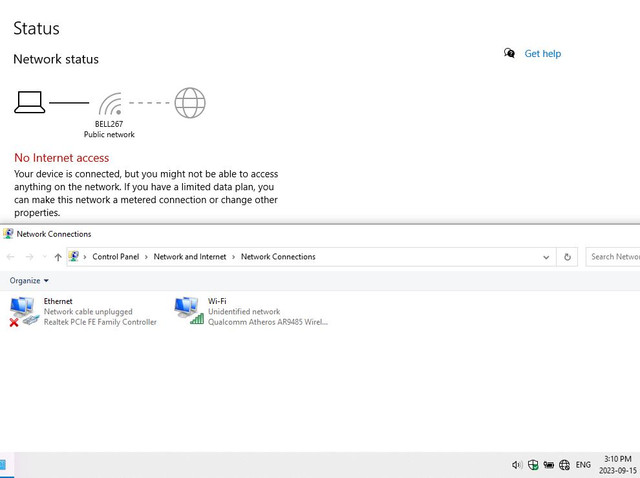Go up one level with up arrow
The image size is (640, 478).
click(x=58, y=257)
